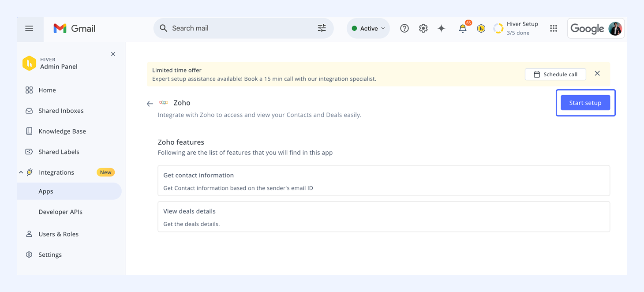Click the Hiver hexagon icon in the top bar
This screenshot has width=644, height=292.
(x=481, y=29)
